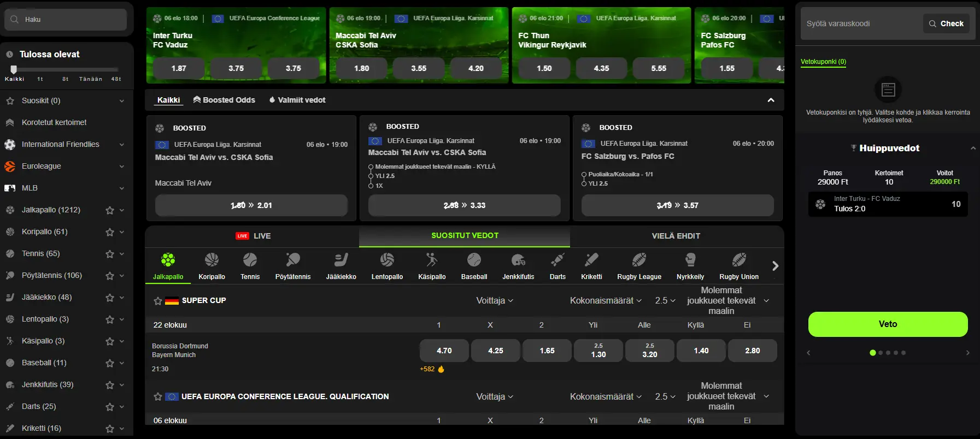The width and height of the screenshot is (980, 439).
Task: Select the Käsipallo handball icon
Action: tap(432, 259)
